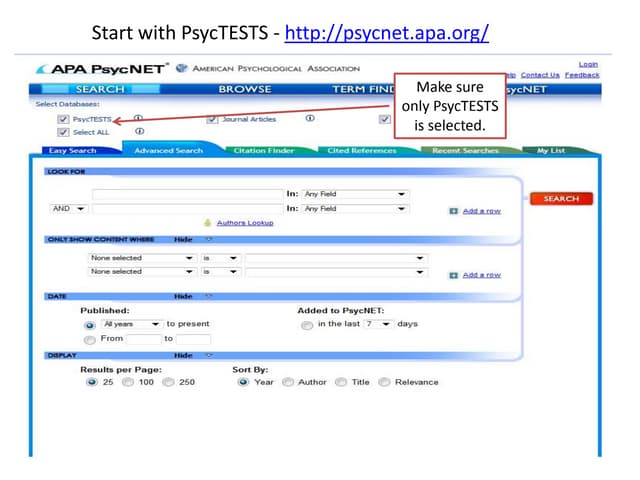Open the BROWSE menu
The height and width of the screenshot is (480, 640).
pos(245,89)
